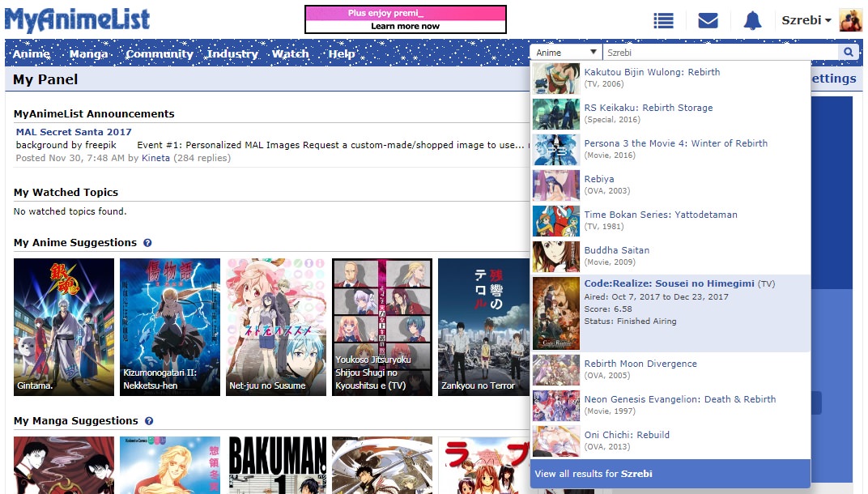Click Oni Chichi: Rebuild thumbnail
Image resolution: width=868 pixels, height=494 pixels.
555,441
